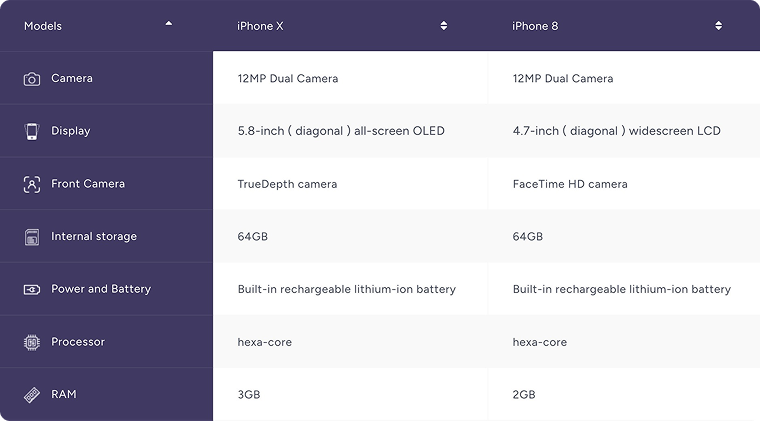Click the TrueDepth camera cell
Viewport: 760px width, 421px height.
click(287, 184)
